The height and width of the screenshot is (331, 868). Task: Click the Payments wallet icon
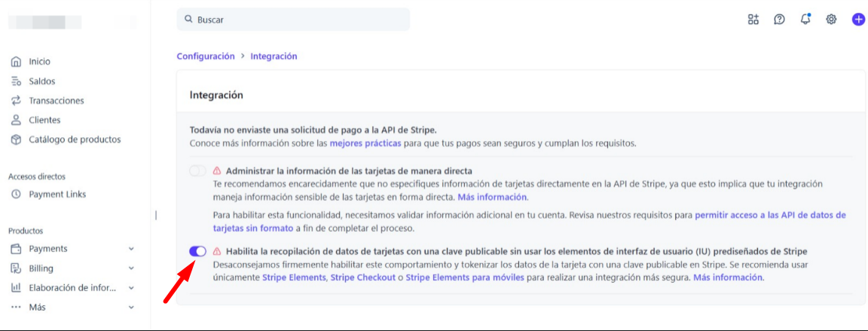pyautogui.click(x=16, y=249)
